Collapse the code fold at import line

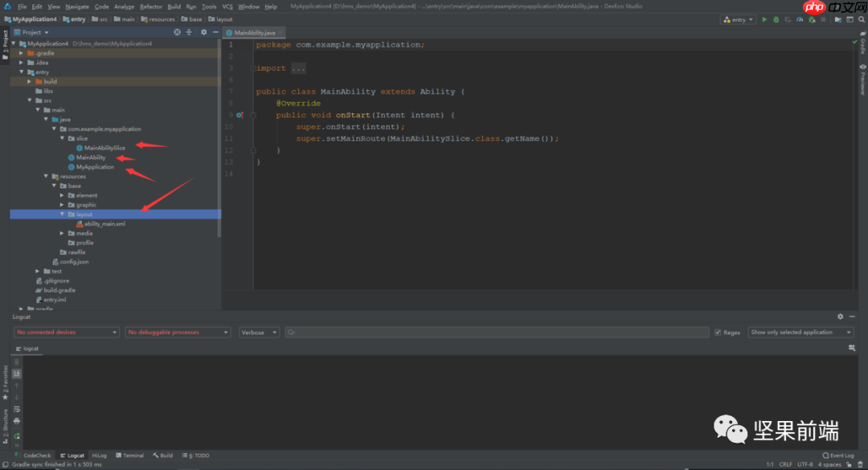[252, 68]
